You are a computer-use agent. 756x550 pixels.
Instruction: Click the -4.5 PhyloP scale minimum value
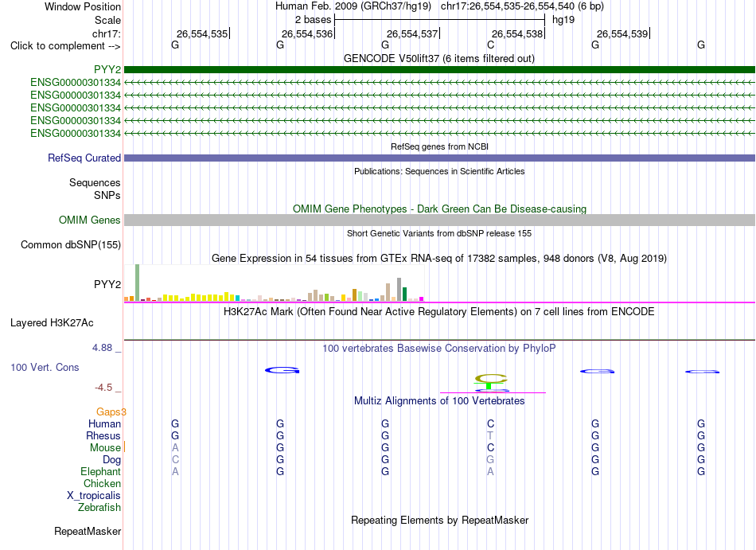pyautogui.click(x=103, y=388)
